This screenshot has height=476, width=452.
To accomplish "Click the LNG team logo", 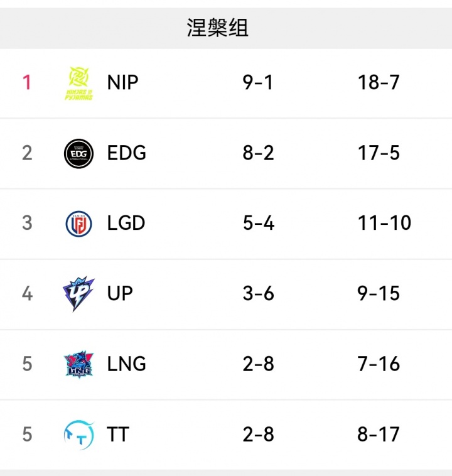I will (x=79, y=364).
